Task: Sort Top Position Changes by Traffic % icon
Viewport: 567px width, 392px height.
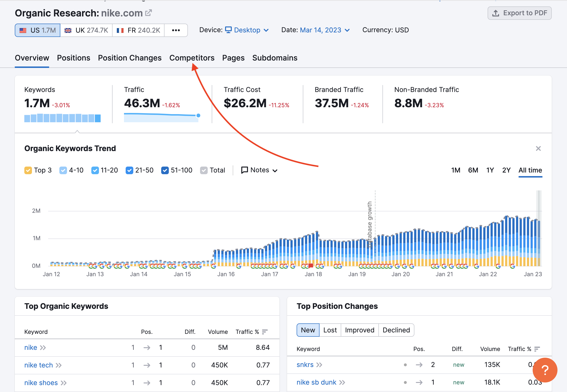Action: click(x=537, y=349)
